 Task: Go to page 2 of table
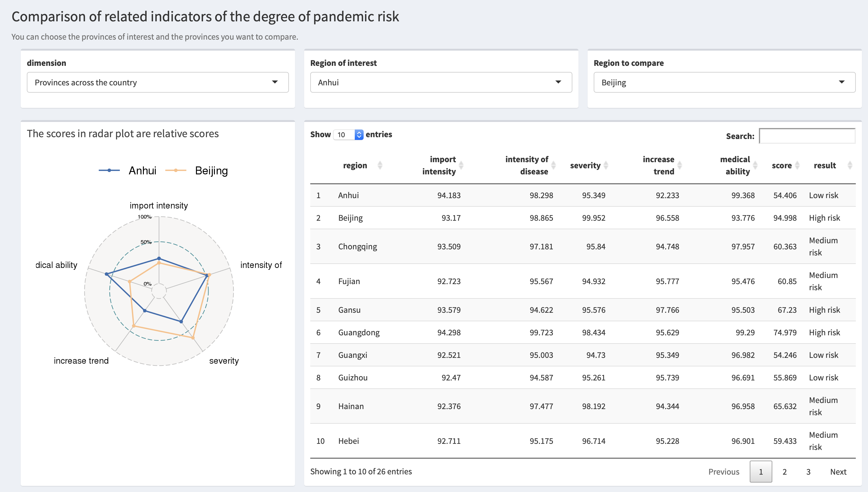coord(784,472)
